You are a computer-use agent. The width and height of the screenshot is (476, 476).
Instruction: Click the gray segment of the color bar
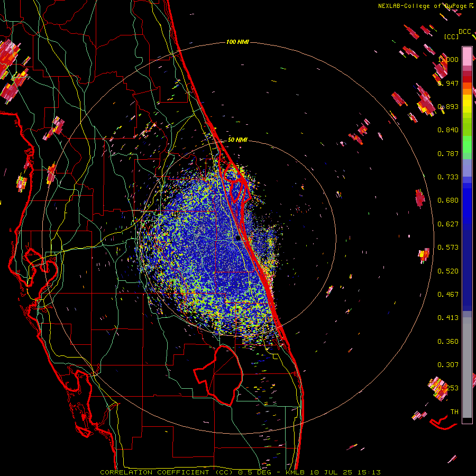[x=467, y=368]
